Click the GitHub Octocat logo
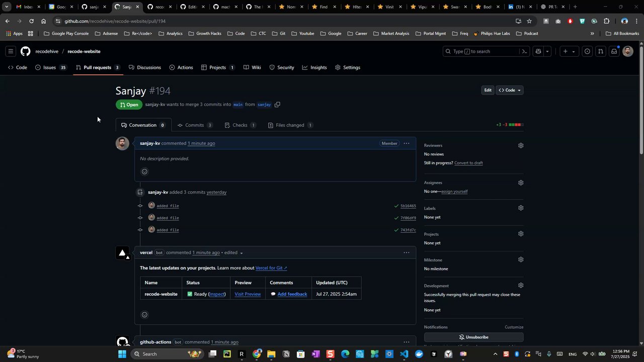This screenshot has width=644, height=362. 25,51
